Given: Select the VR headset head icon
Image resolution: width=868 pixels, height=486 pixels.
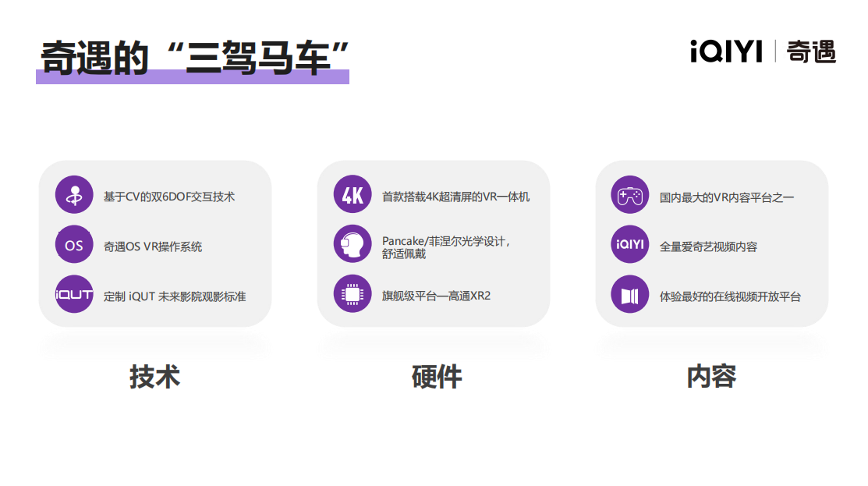Looking at the screenshot, I should tap(353, 245).
